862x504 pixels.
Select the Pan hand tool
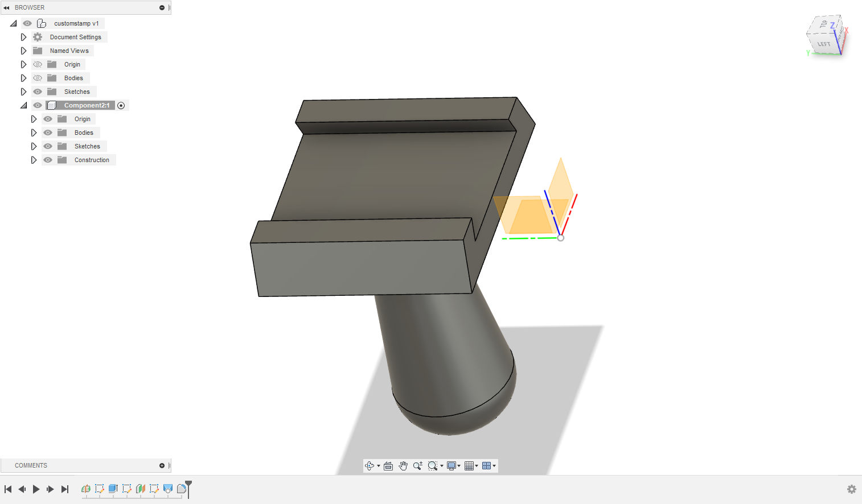pos(403,466)
